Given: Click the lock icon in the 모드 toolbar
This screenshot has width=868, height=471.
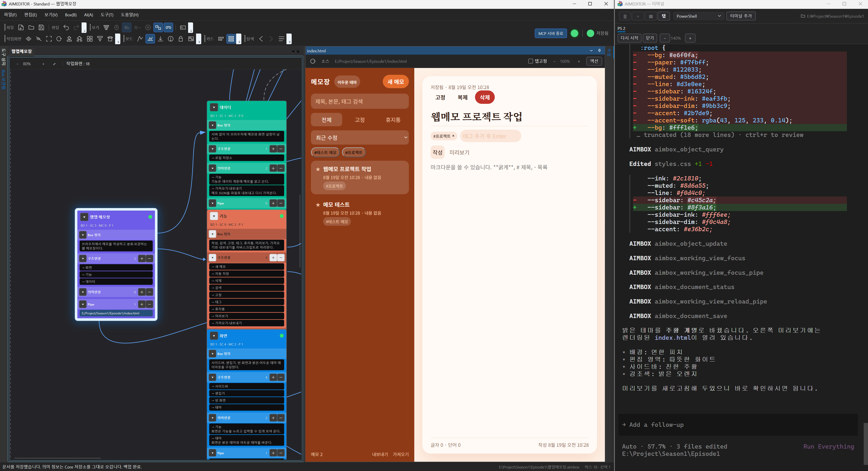Looking at the screenshot, I should pos(181,39).
